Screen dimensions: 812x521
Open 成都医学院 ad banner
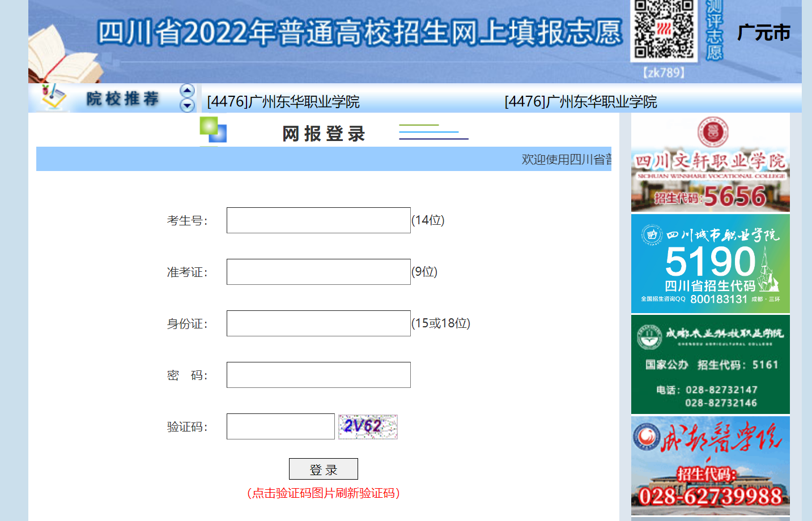coord(710,466)
